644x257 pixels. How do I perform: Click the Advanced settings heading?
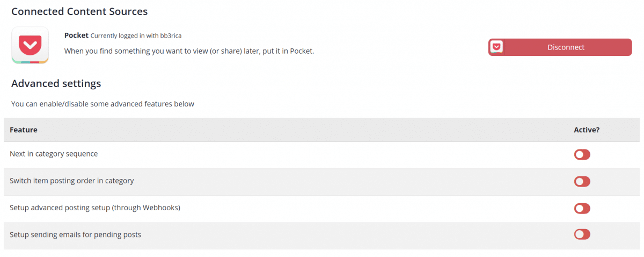(x=56, y=83)
